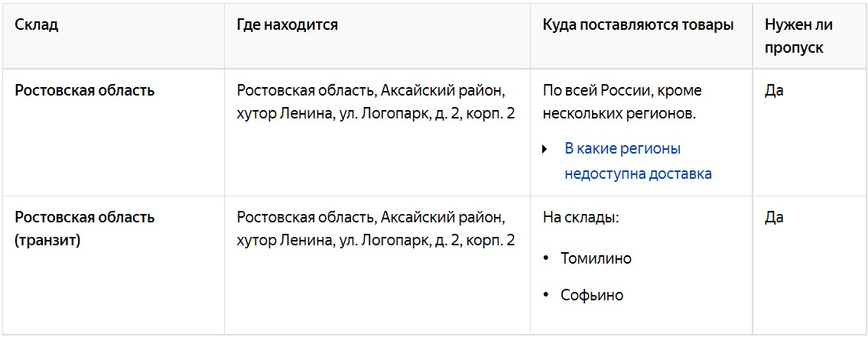Open the 'В какие регионы недоступна доставка' link
Viewport: 868px width, 337px height.
click(639, 161)
